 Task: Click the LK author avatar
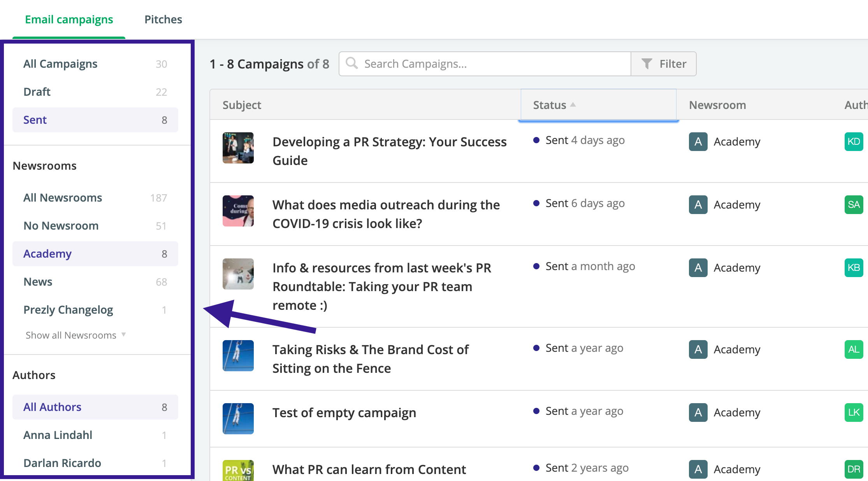click(x=854, y=413)
